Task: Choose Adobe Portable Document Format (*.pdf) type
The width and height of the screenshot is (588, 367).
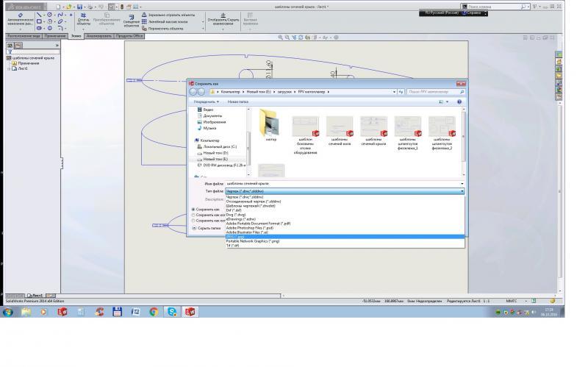Action: tap(258, 223)
